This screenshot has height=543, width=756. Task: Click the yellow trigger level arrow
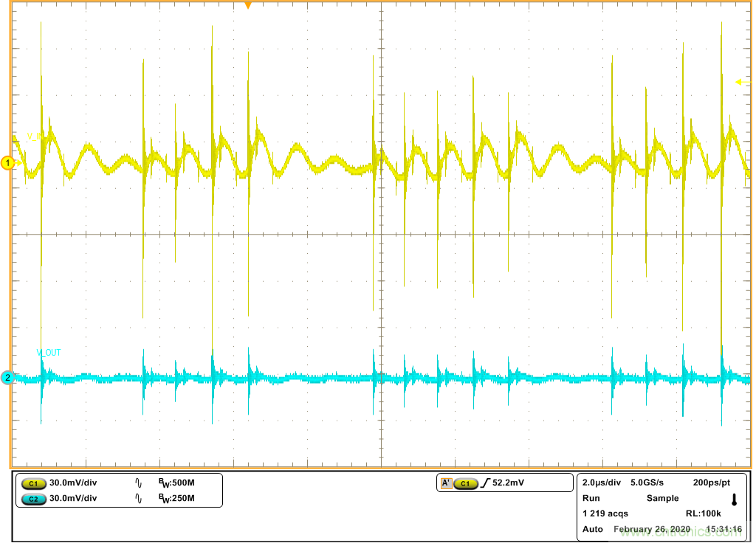pyautogui.click(x=738, y=83)
